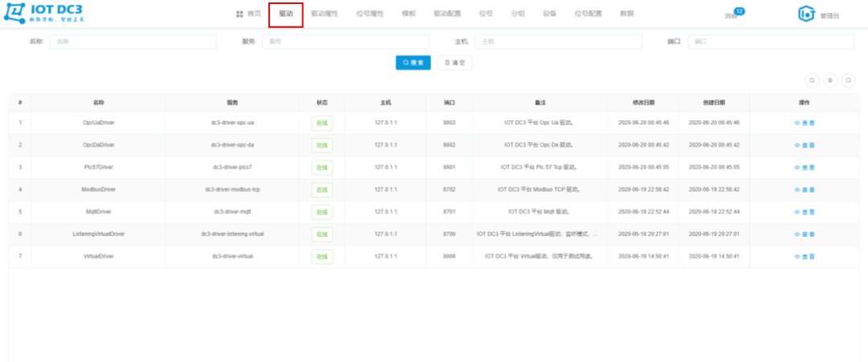Click port 8603 cell

click(449, 123)
